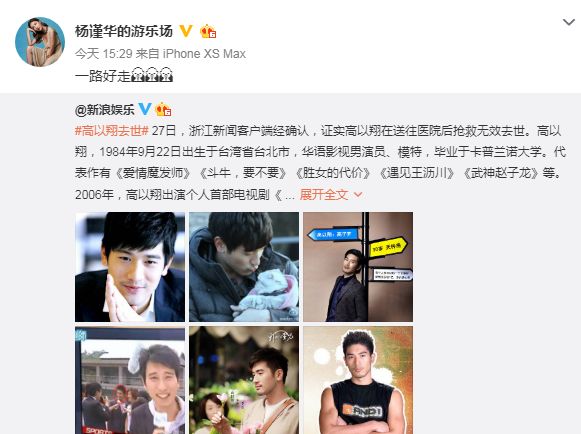Click the orange verified V badge
The height and width of the screenshot is (434, 581).
click(186, 31)
